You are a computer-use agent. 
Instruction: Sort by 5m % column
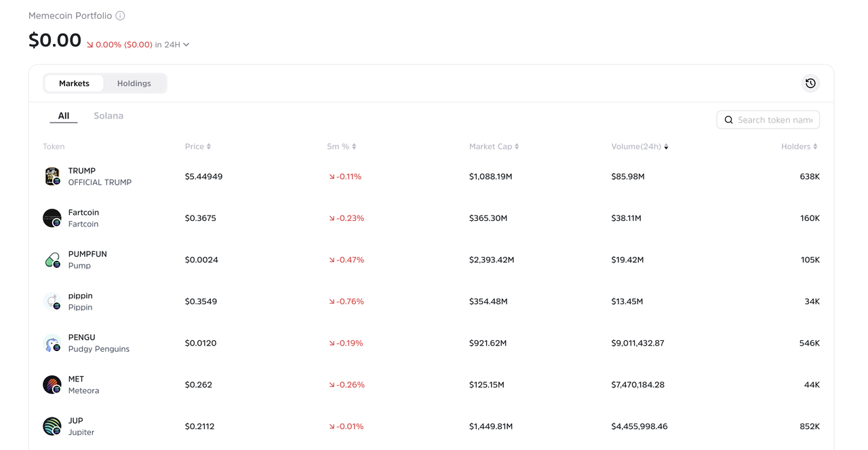[341, 146]
